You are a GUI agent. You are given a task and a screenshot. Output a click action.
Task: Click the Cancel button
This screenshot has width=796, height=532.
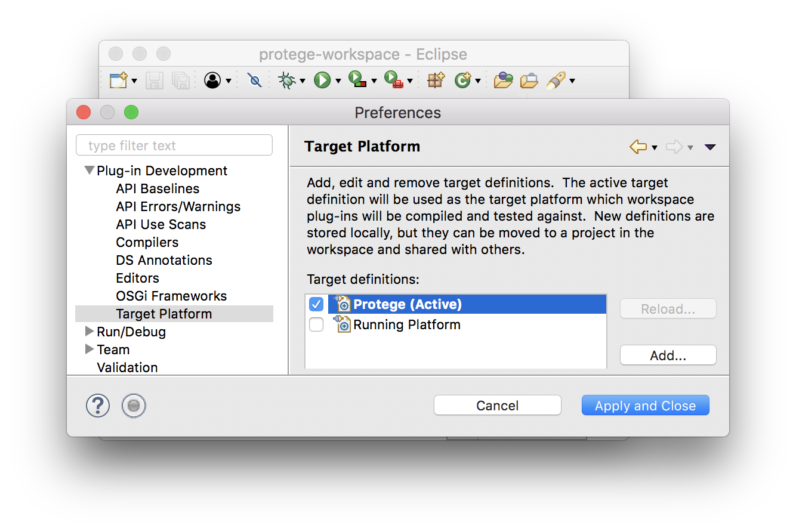498,406
